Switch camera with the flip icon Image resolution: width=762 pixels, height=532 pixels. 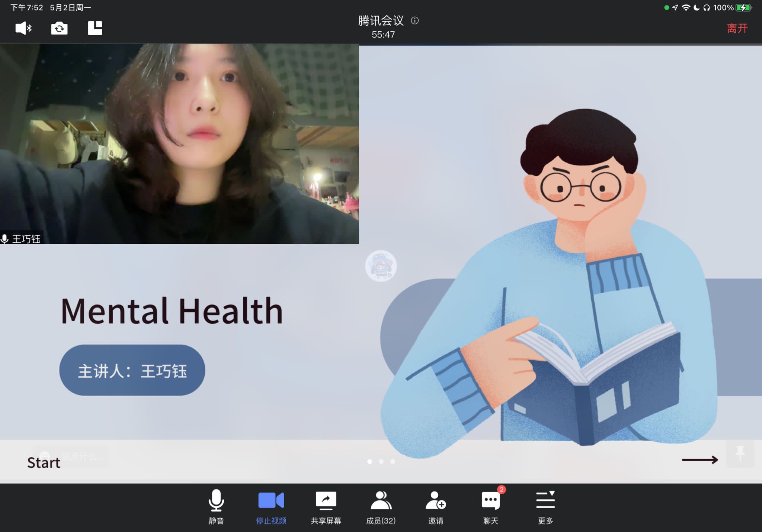[x=59, y=28]
